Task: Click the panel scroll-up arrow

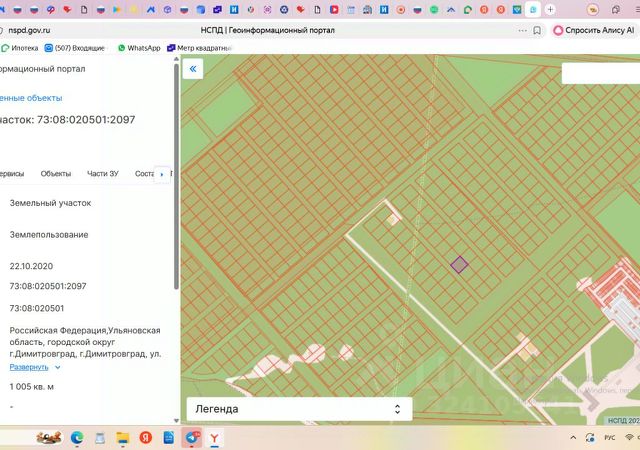Action: [176, 59]
